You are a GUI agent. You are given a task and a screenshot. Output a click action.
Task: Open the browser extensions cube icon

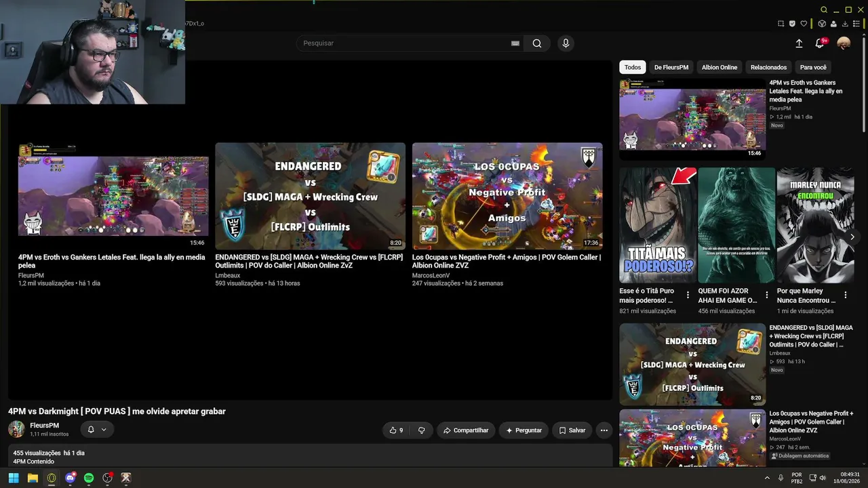(x=821, y=24)
